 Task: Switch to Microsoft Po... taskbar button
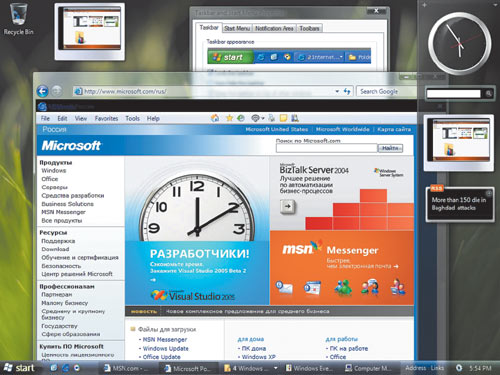click(x=189, y=368)
